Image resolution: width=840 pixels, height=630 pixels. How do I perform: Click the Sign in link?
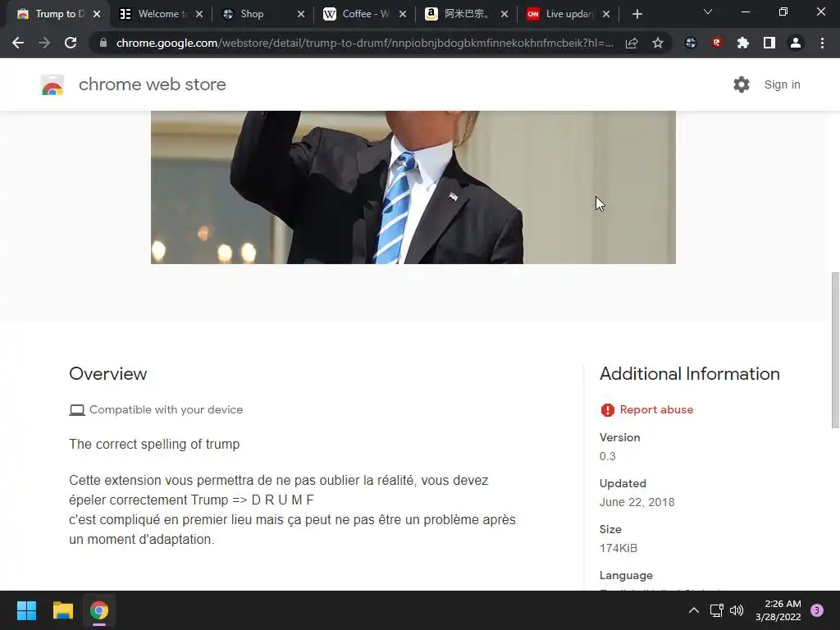[x=782, y=84]
